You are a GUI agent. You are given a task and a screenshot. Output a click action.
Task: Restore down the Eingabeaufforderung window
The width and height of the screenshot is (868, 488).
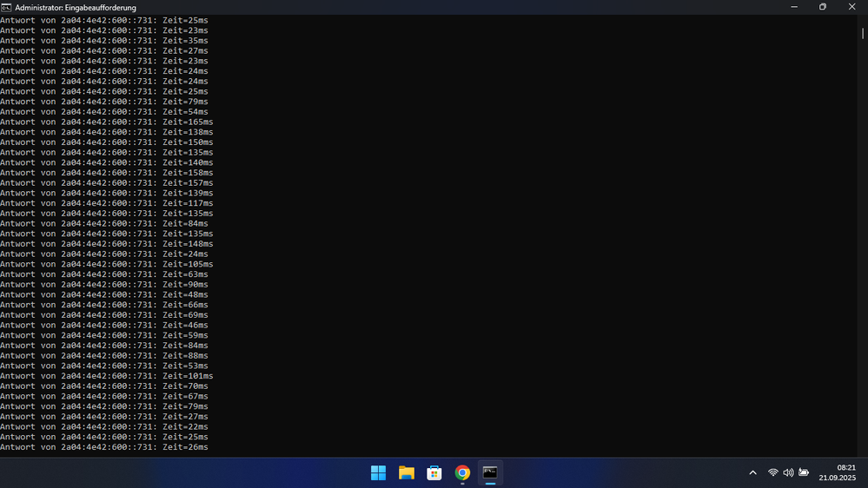(x=823, y=7)
